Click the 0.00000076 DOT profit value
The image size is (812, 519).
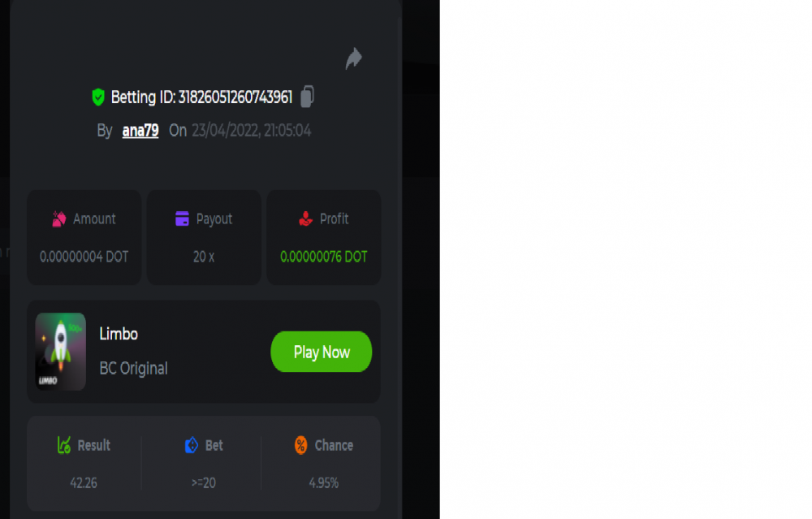coord(324,257)
